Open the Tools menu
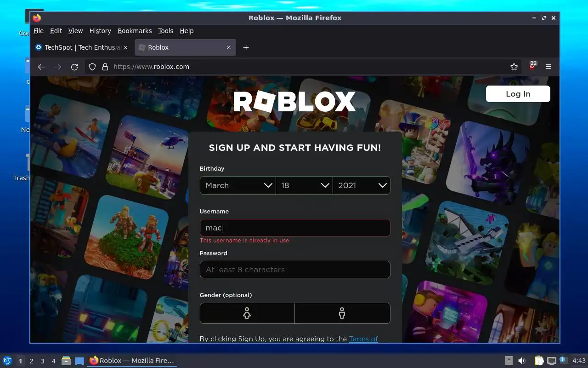The width and height of the screenshot is (588, 368). pos(165,31)
